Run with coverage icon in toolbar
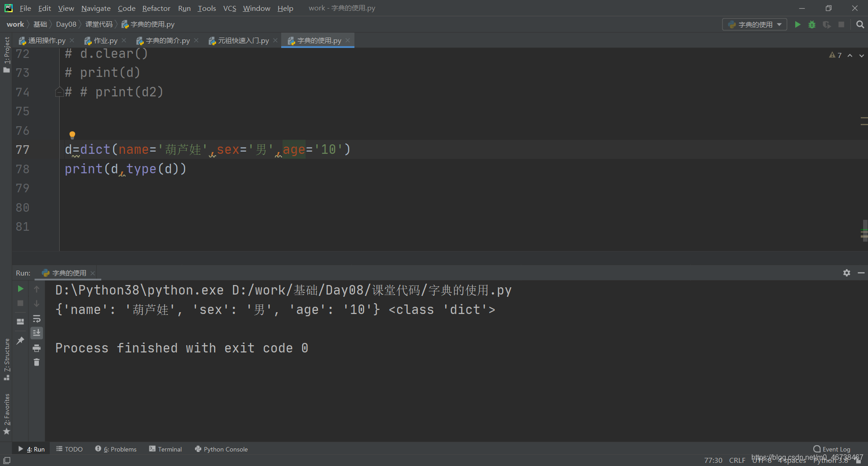Image resolution: width=868 pixels, height=466 pixels. (826, 24)
